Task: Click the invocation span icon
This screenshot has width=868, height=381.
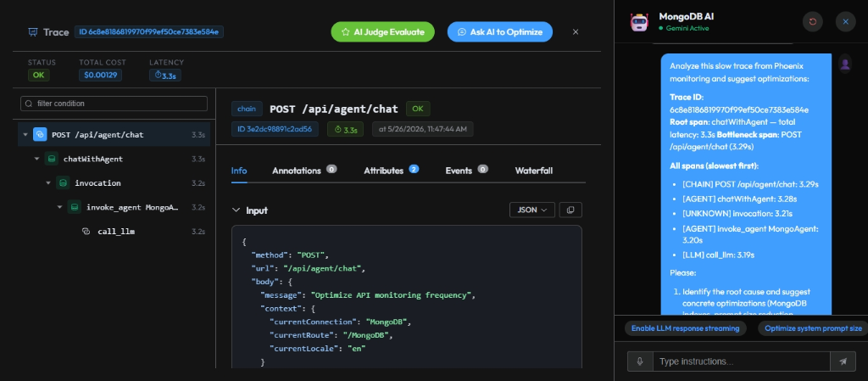Action: [63, 182]
